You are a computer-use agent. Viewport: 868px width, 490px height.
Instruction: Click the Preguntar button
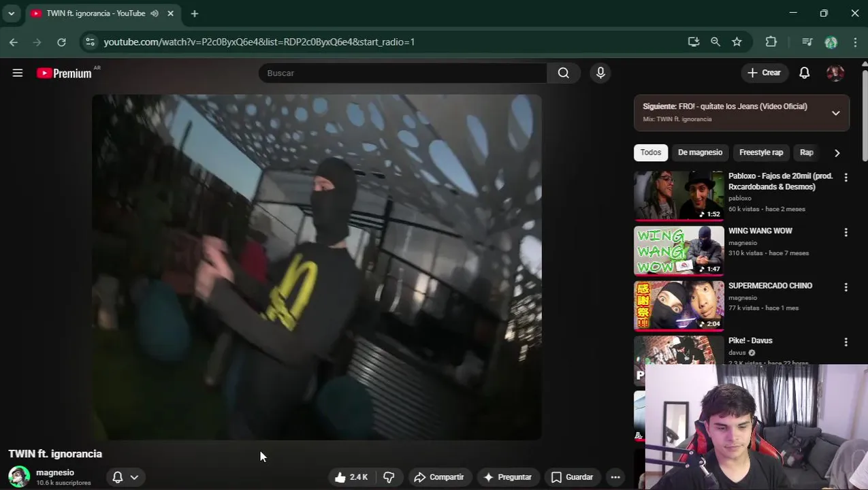[508, 477]
